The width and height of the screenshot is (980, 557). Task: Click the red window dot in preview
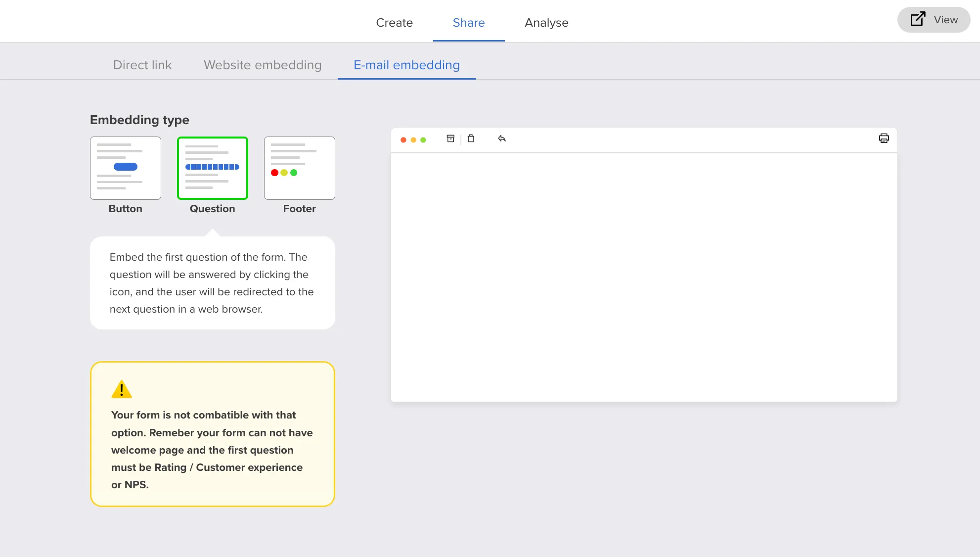point(403,140)
